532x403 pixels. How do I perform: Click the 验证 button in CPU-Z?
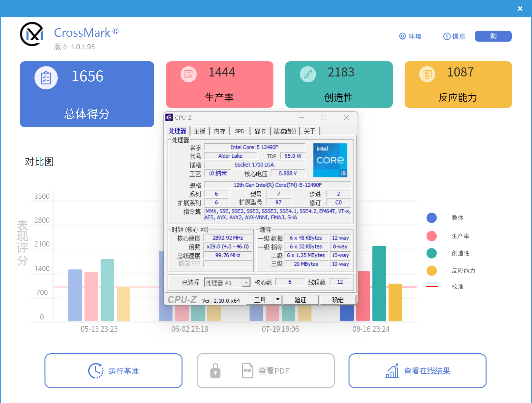(x=300, y=300)
